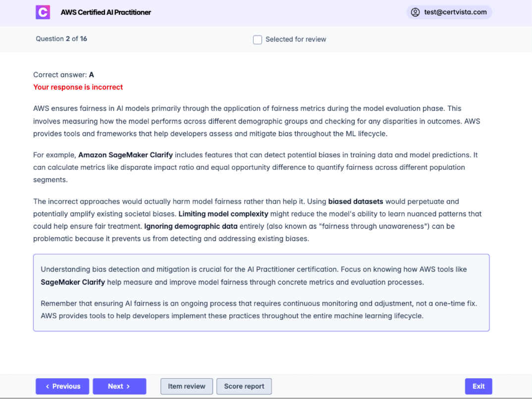Image resolution: width=532 pixels, height=399 pixels.
Task: Click the red "Your response is incorrect" text
Action: click(78, 87)
